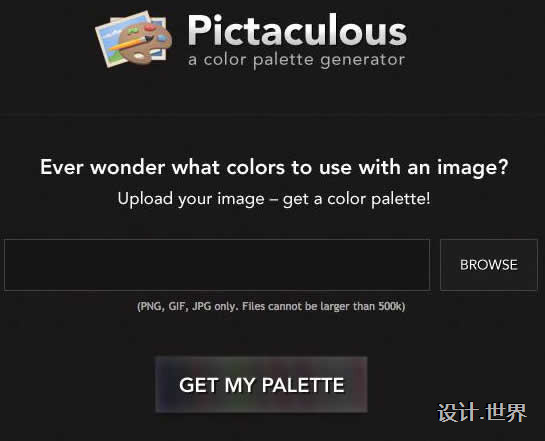
Task: Click the PNG, GIF, JPG file size note
Action: point(271,307)
